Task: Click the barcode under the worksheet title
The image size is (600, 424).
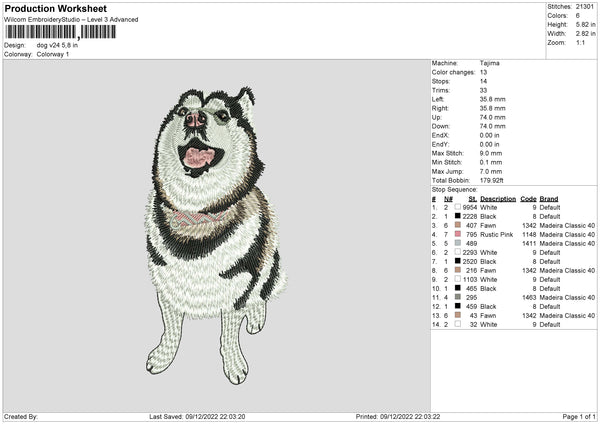Action: pyautogui.click(x=60, y=32)
